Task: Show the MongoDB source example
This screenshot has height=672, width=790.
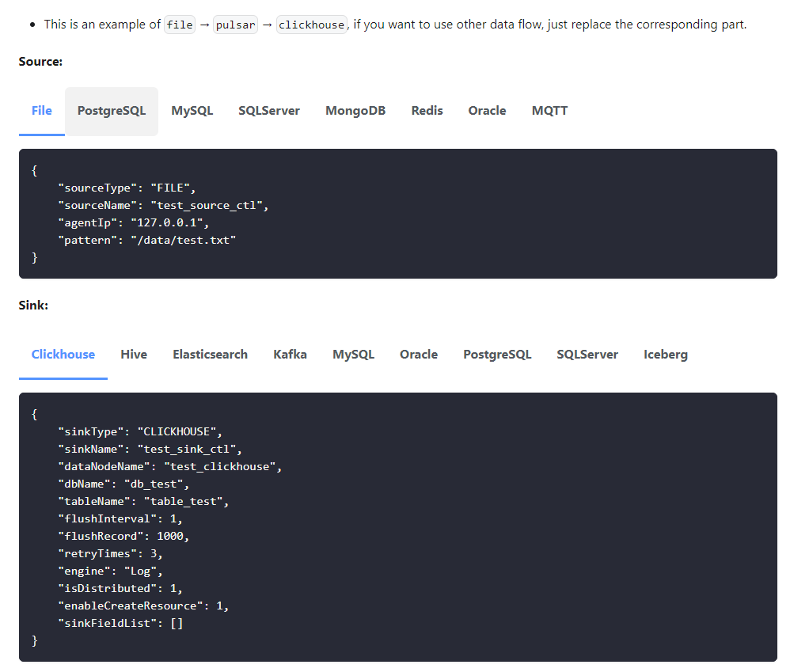Action: (x=355, y=111)
